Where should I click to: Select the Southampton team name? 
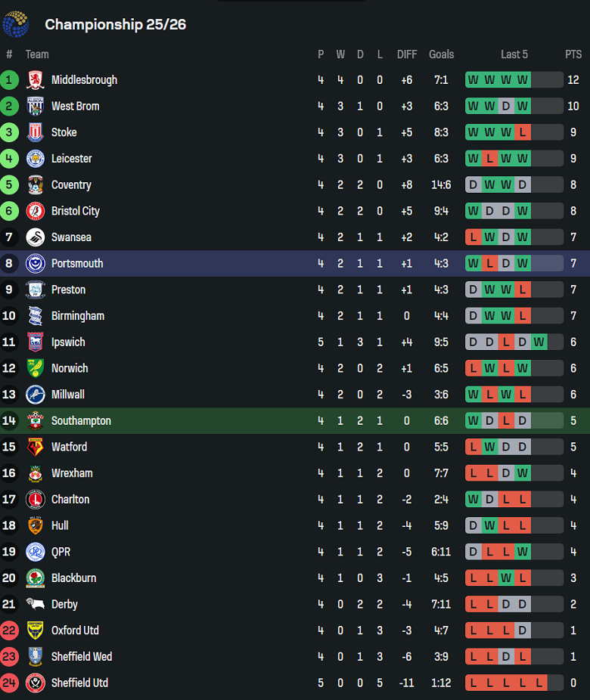coord(81,420)
